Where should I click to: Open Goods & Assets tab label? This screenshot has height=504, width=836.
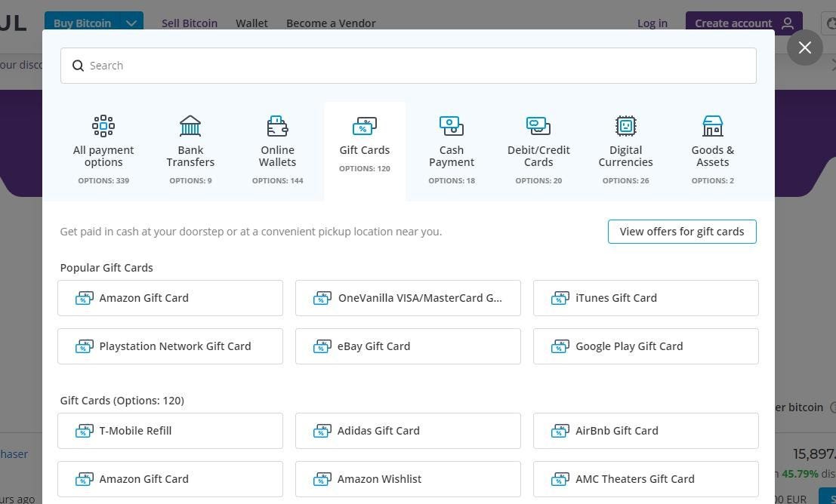[713, 156]
